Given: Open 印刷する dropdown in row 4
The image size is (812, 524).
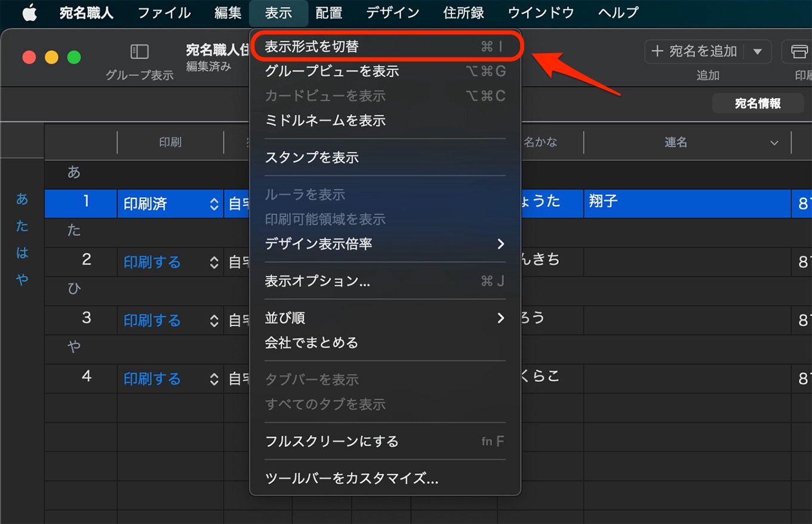Looking at the screenshot, I should 171,379.
